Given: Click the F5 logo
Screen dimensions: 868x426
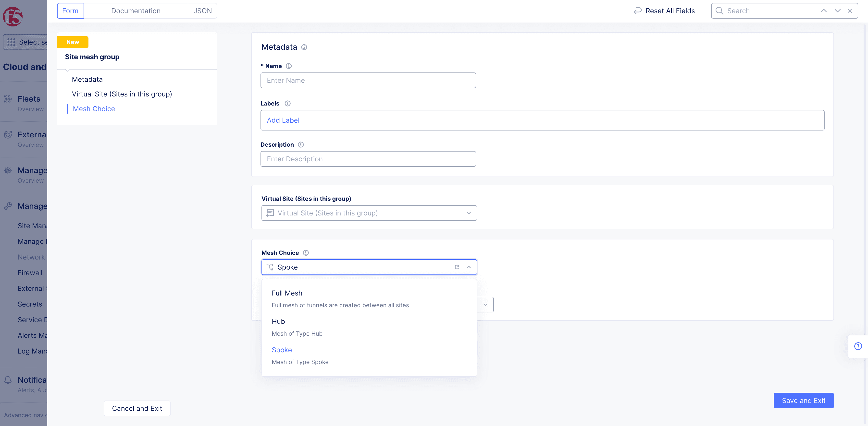Looking at the screenshot, I should pos(13,16).
